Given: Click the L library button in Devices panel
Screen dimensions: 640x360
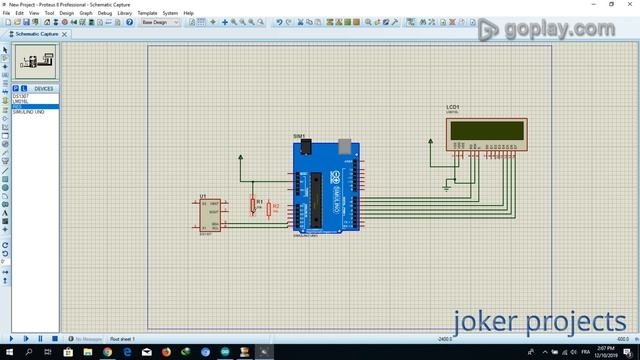Looking at the screenshot, I should tap(24, 88).
